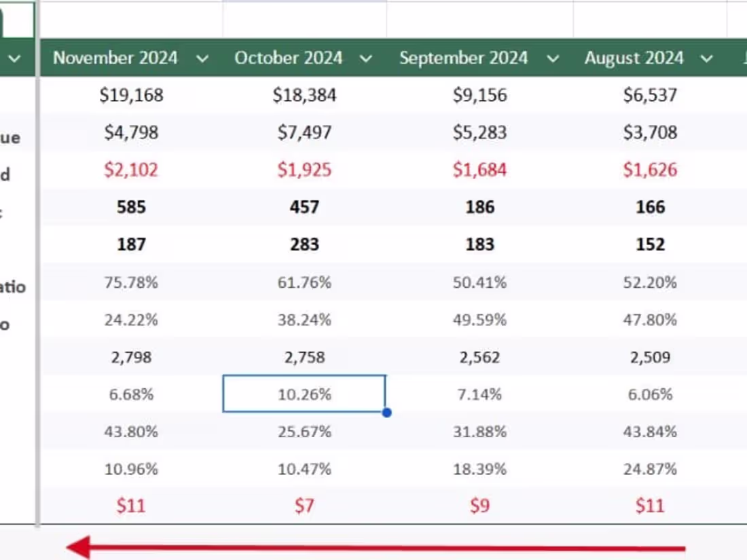The width and height of the screenshot is (747, 560).
Task: Expand the August 2024 column filter arrow
Action: pos(706,58)
